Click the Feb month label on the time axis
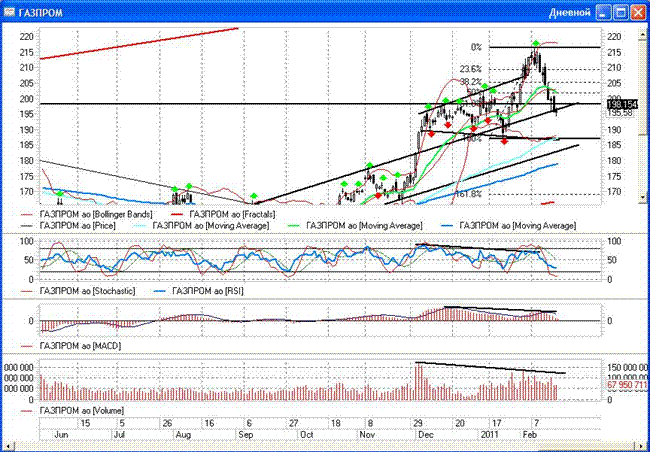The height and width of the screenshot is (452, 650). [529, 435]
